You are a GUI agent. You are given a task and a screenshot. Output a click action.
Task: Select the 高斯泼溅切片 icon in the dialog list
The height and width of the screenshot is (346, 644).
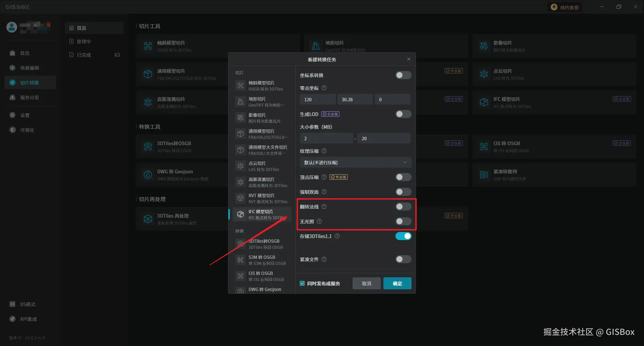click(x=240, y=182)
